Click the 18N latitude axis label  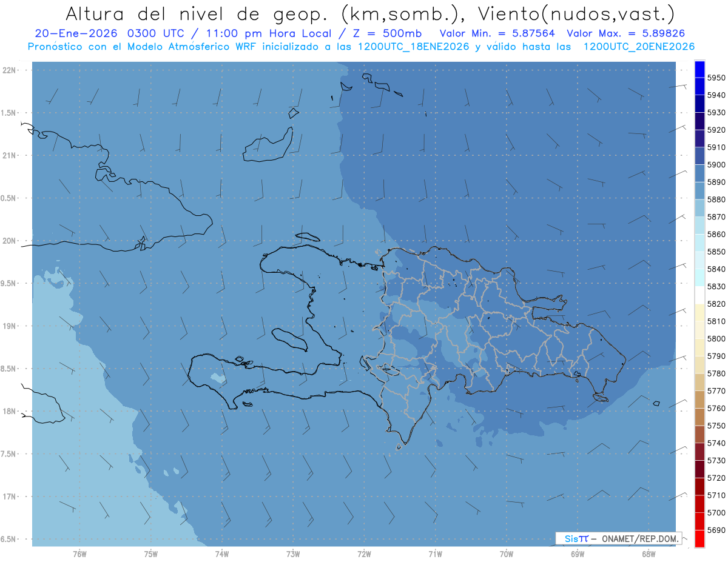click(x=10, y=411)
